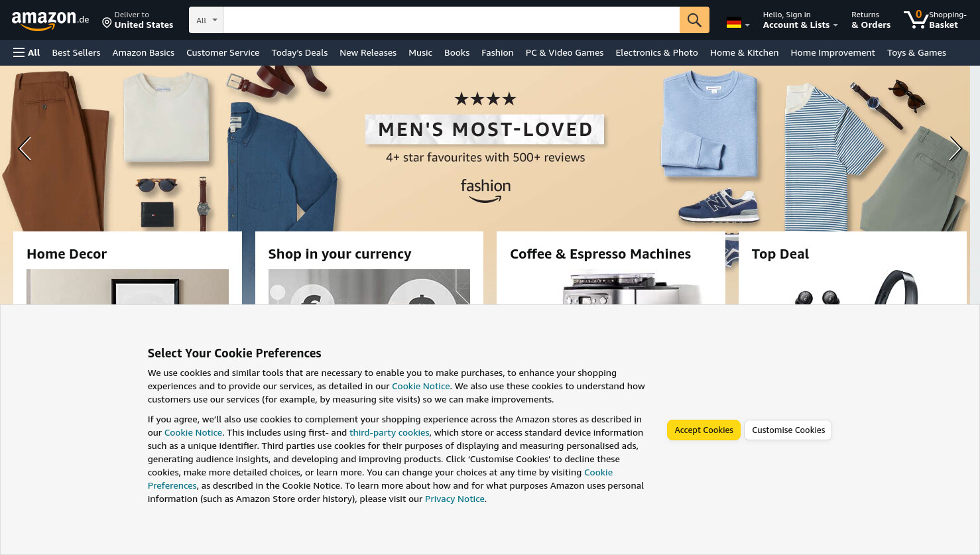Open the language selector dropdown arrow

pyautogui.click(x=747, y=25)
